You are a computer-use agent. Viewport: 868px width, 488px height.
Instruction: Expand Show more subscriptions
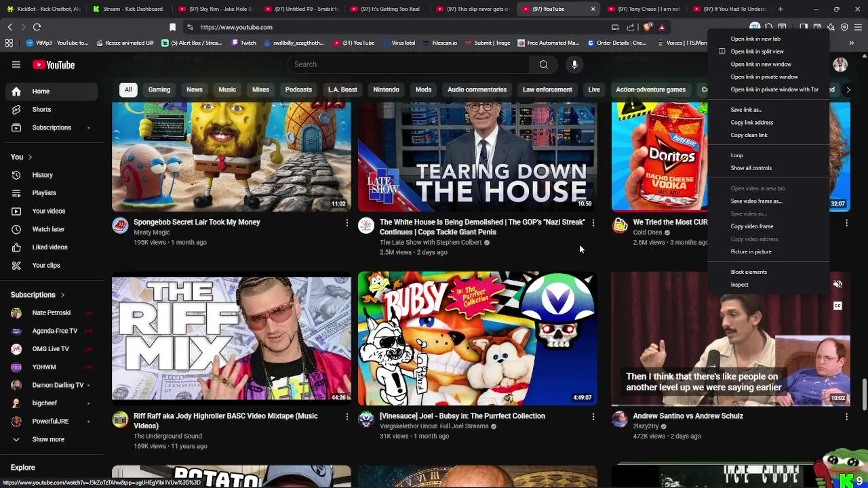[52, 439]
